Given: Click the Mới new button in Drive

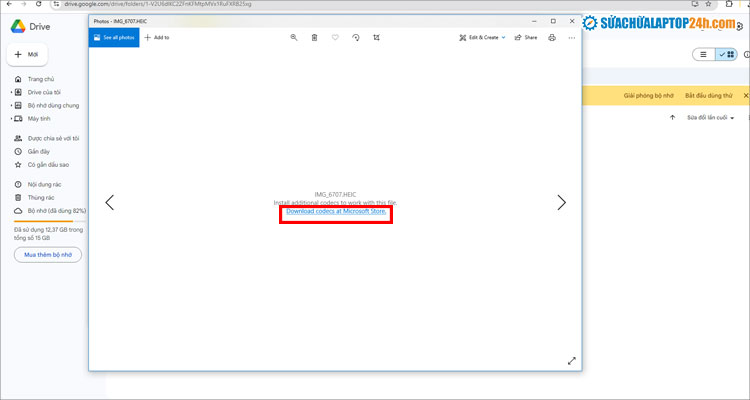Looking at the screenshot, I should tap(27, 55).
